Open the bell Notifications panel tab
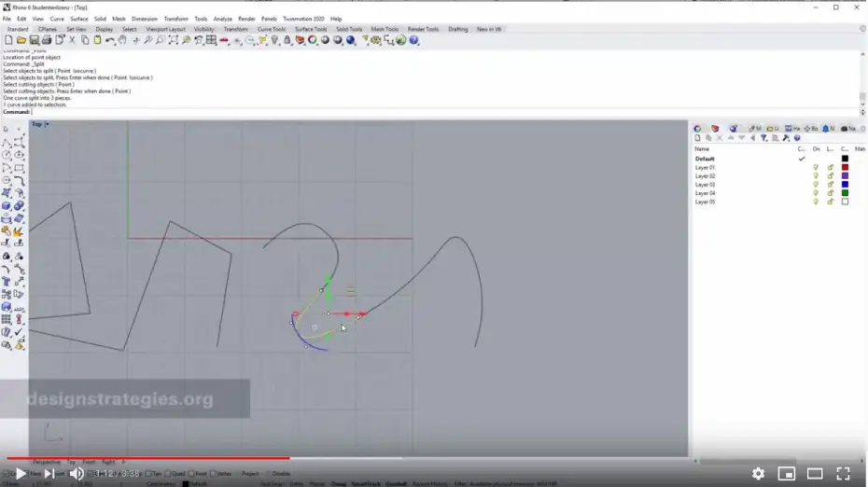Screen dimensions: 868x487 click(828, 129)
